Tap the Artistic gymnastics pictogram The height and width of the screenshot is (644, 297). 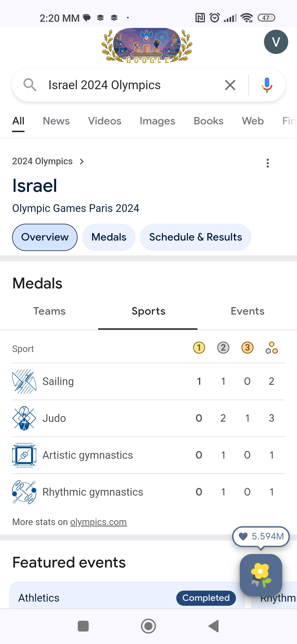(x=24, y=455)
